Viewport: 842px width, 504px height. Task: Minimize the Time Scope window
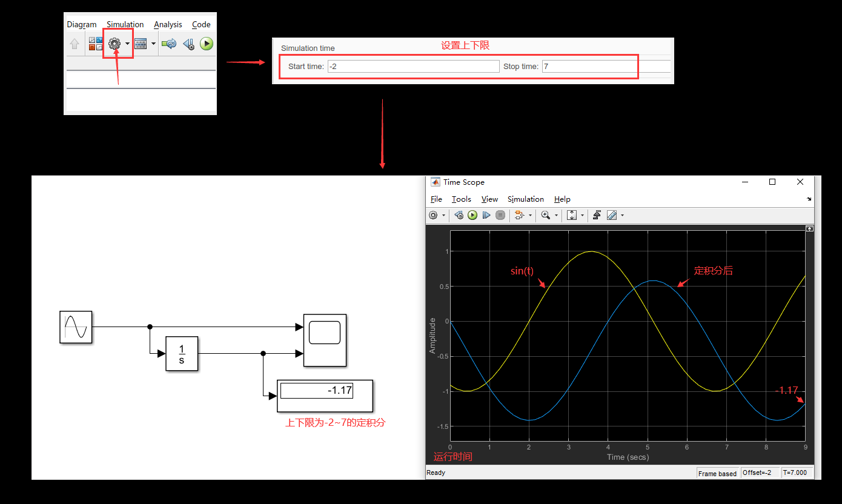[744, 182]
